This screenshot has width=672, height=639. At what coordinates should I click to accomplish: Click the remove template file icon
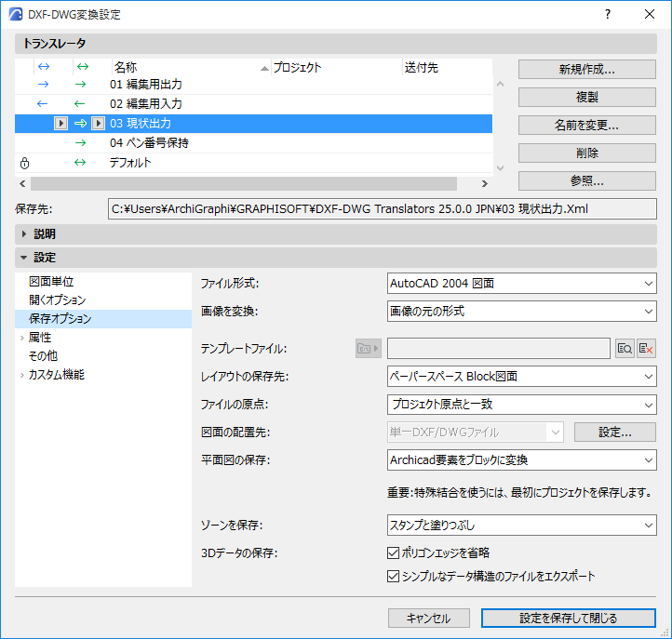[646, 349]
